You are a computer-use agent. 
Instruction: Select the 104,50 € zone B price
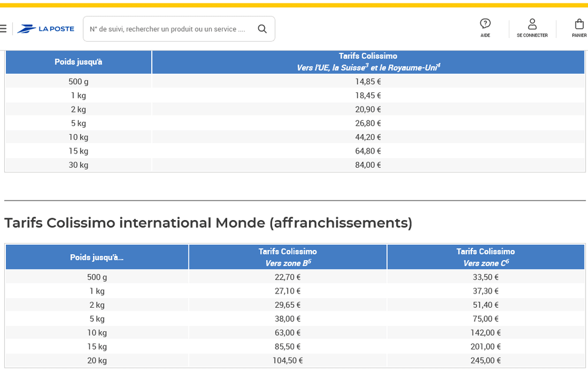click(288, 360)
